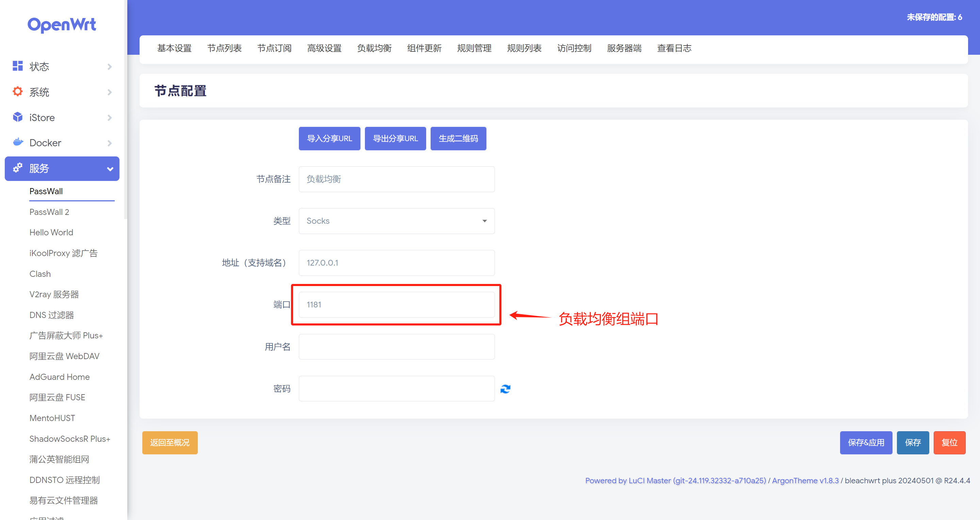Click the iStore cube icon
Image resolution: width=980 pixels, height=520 pixels.
(17, 117)
